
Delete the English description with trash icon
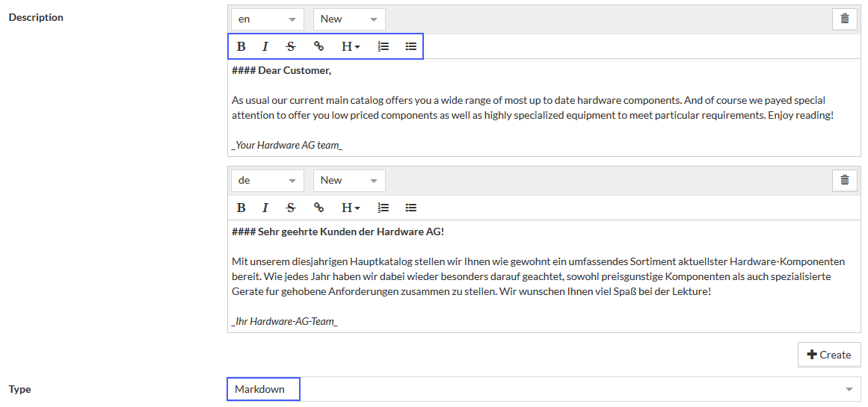[845, 19]
